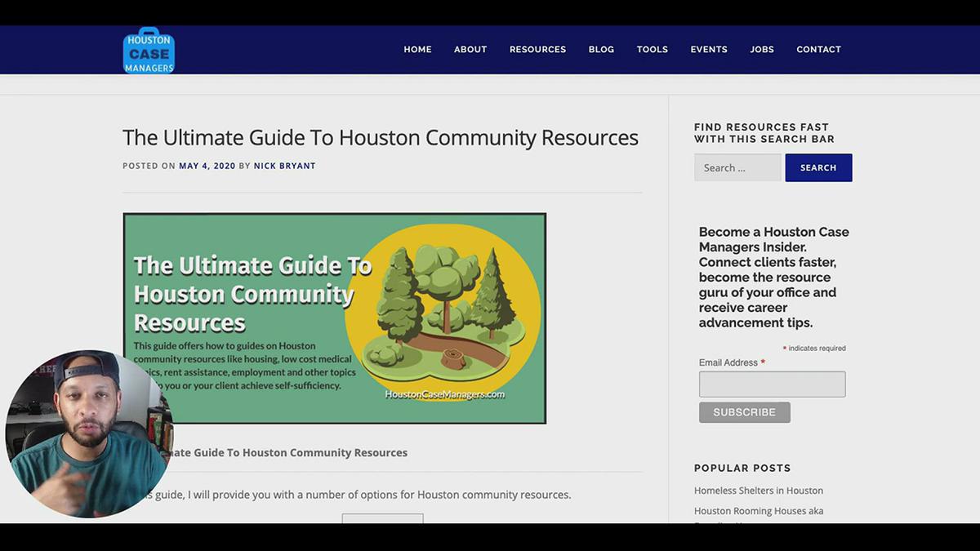980x551 pixels.
Task: Click the 'POPULAR POSTS' heading
Action: pyautogui.click(x=742, y=468)
